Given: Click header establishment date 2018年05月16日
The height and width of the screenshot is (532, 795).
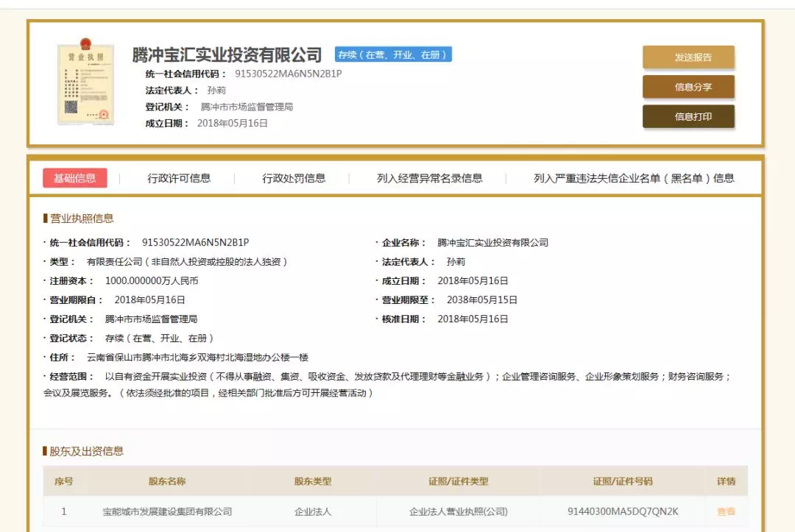Looking at the screenshot, I should pos(232,123).
